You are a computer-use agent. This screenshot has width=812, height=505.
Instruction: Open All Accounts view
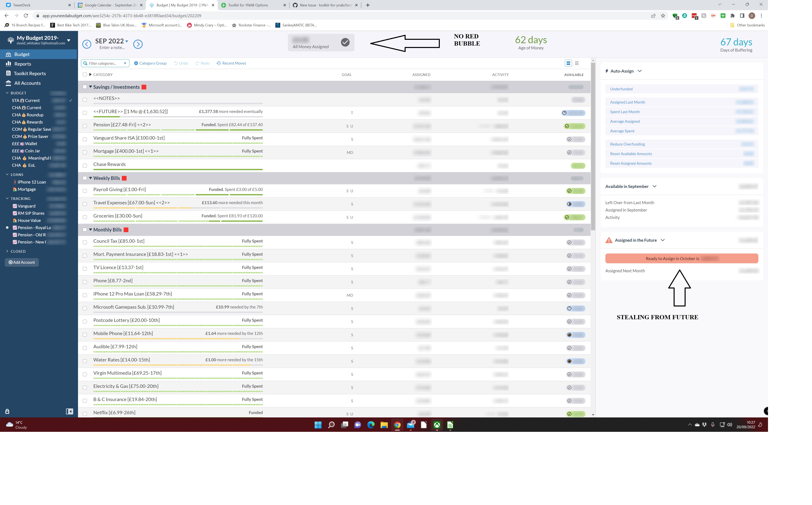pos(27,83)
